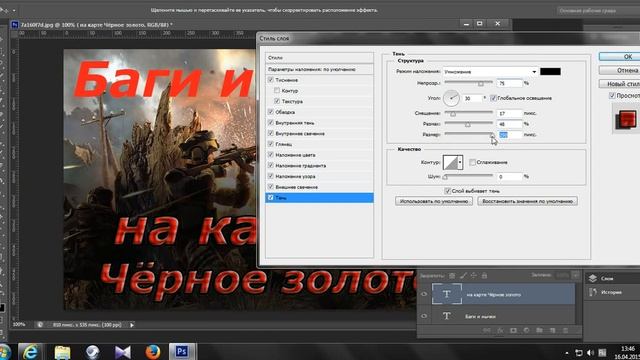Toggle Слой выбивает тень checkbox
The width and height of the screenshot is (640, 360).
tap(447, 191)
